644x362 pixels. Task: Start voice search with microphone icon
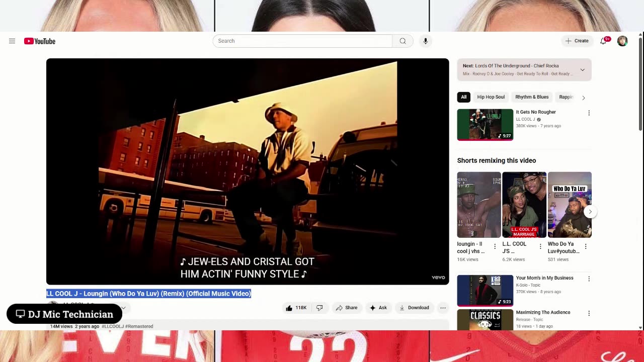426,41
